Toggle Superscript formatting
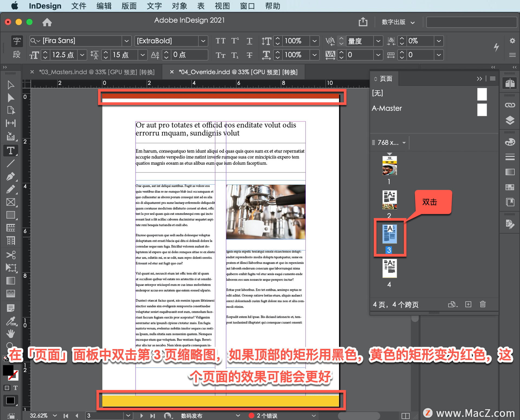Image resolution: width=520 pixels, height=420 pixels. (x=235, y=41)
